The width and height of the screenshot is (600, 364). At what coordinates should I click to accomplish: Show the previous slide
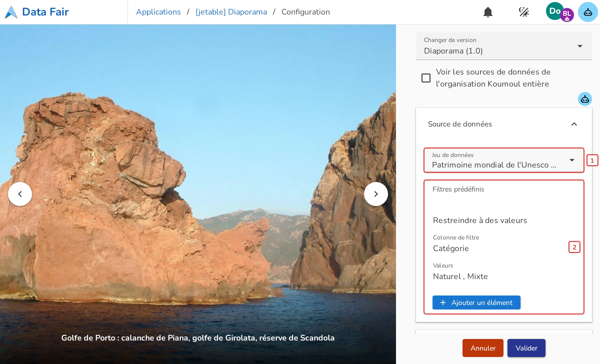click(x=20, y=194)
